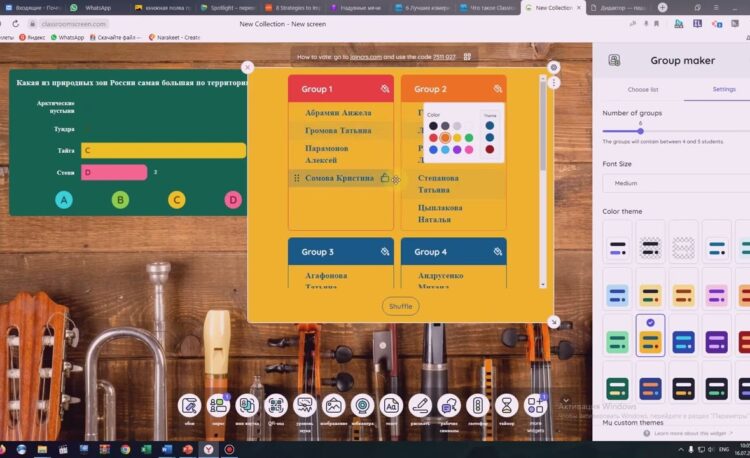Click the lock icon beside Сомова Кристина
The image size is (750, 458).
coord(385,178)
